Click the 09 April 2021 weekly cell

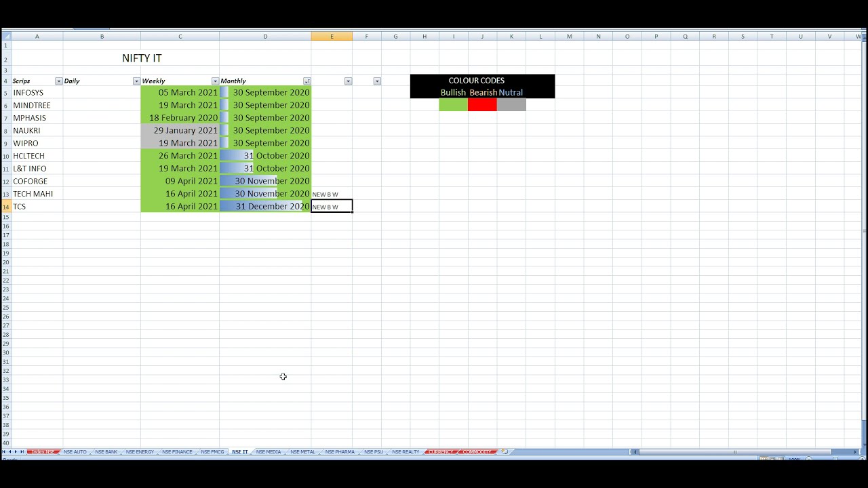180,182
